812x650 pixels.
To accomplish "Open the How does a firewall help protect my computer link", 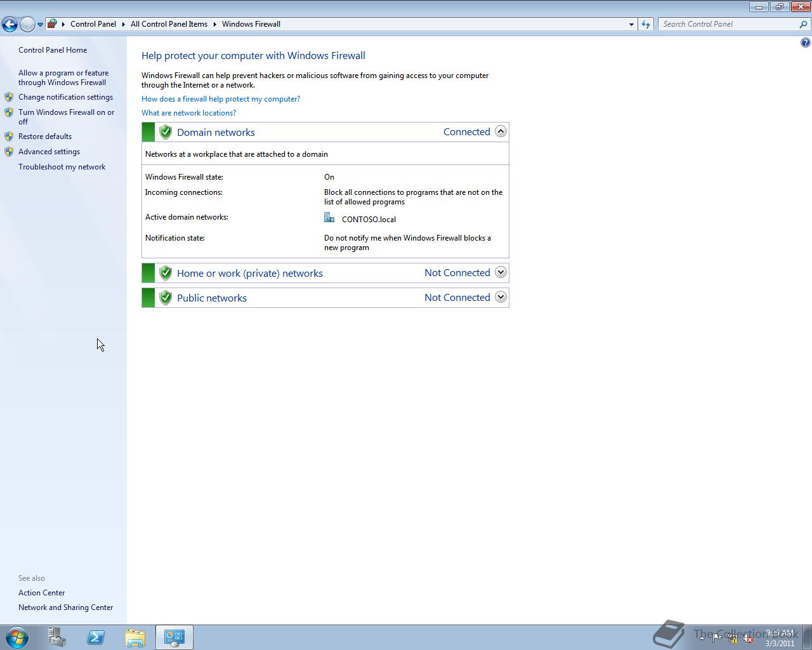I will (x=221, y=98).
